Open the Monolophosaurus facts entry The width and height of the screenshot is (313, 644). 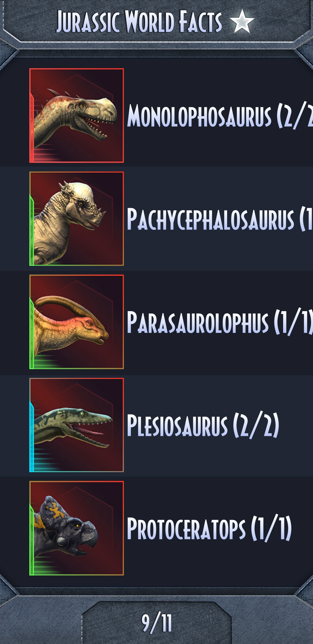point(157,116)
